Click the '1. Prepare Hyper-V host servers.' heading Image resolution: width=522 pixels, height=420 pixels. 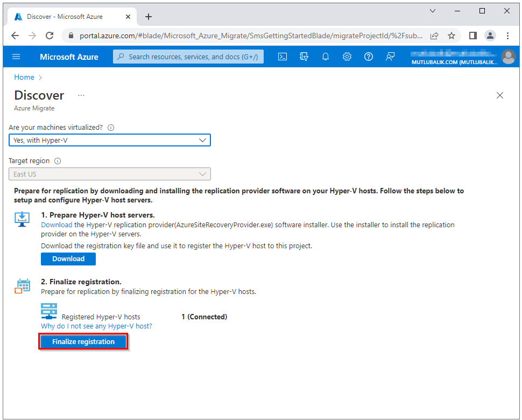(98, 215)
